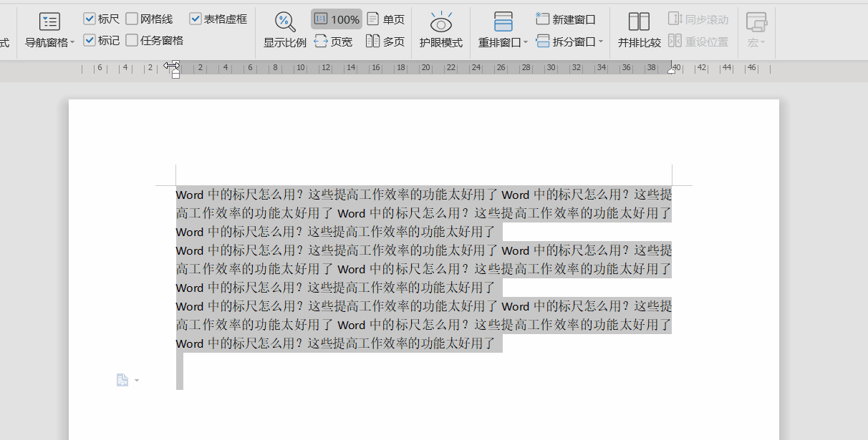Viewport: 868px width, 440px height.
Task: Click the 重排窗口 rearrange windows icon
Action: [x=503, y=21]
